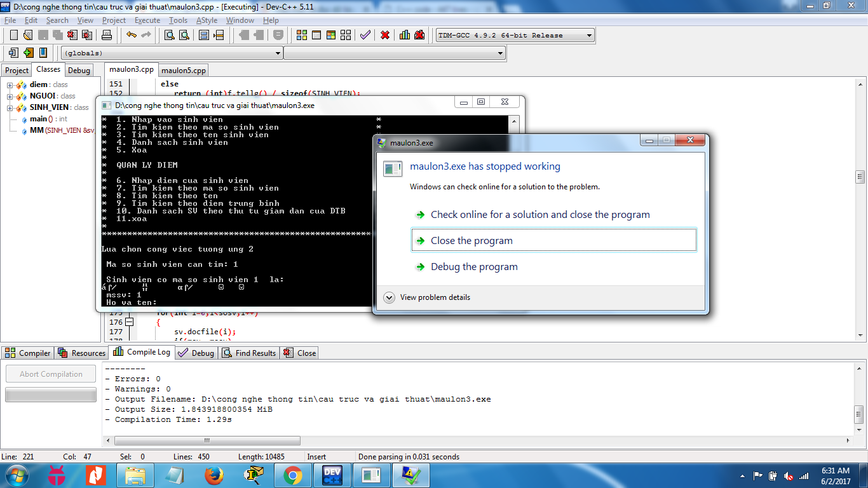This screenshot has height=488, width=868.
Task: Click Debug the program option
Action: point(474,267)
